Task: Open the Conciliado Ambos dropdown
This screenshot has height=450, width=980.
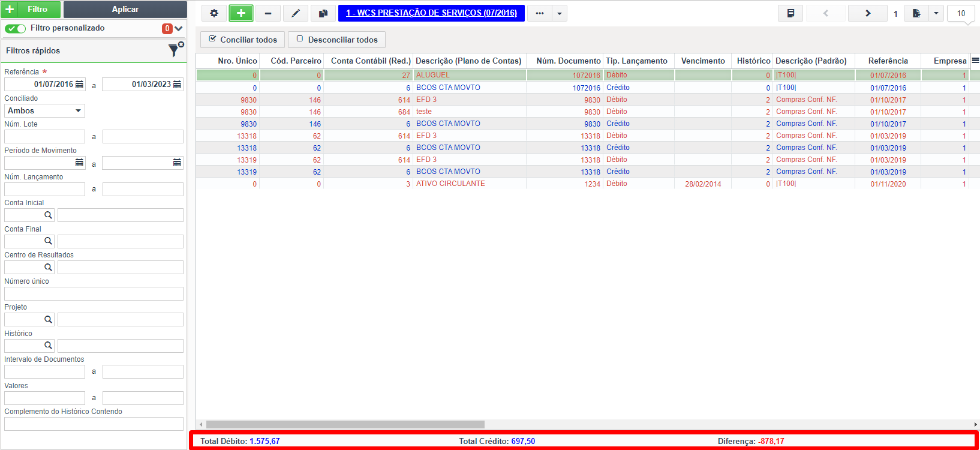Action: point(44,110)
